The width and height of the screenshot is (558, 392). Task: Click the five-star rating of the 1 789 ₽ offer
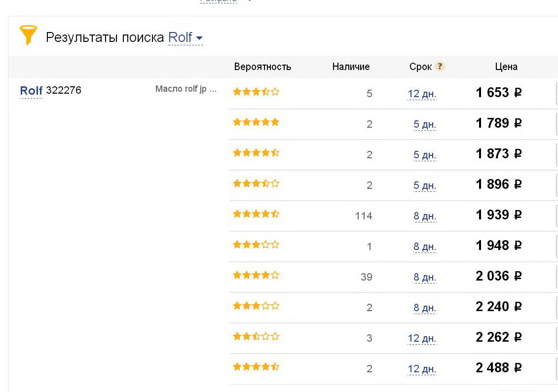click(256, 122)
